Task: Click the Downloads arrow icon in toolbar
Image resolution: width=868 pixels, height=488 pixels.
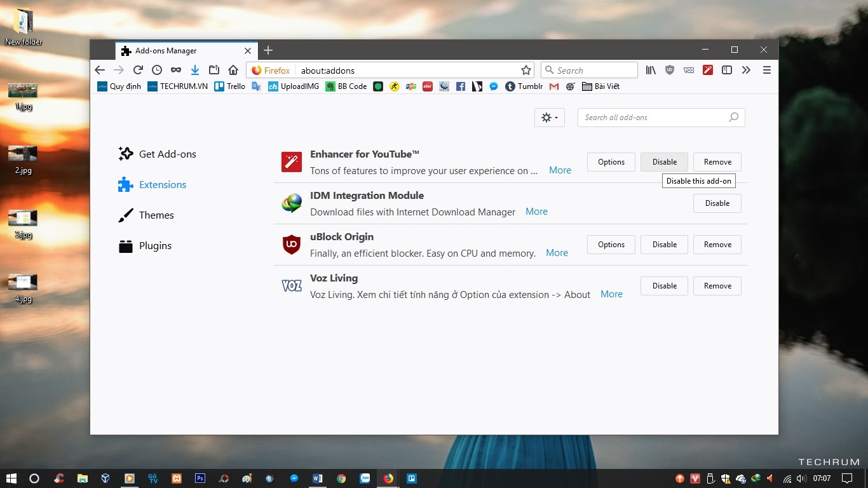Action: [195, 71]
